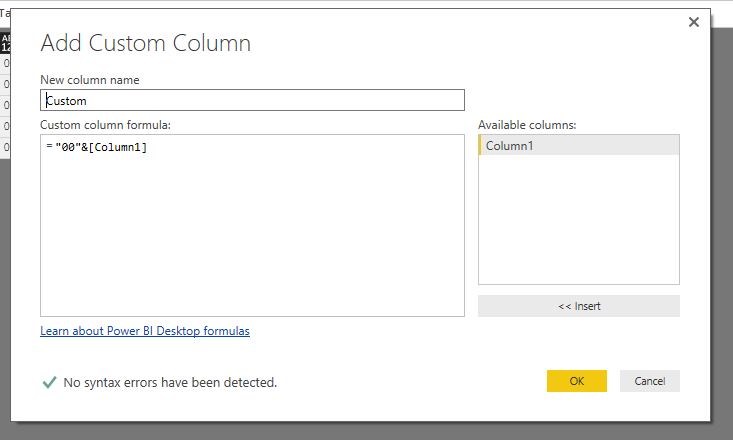Viewport: 733px width, 440px height.
Task: Select Column1 in Available columns
Action: pyautogui.click(x=579, y=145)
